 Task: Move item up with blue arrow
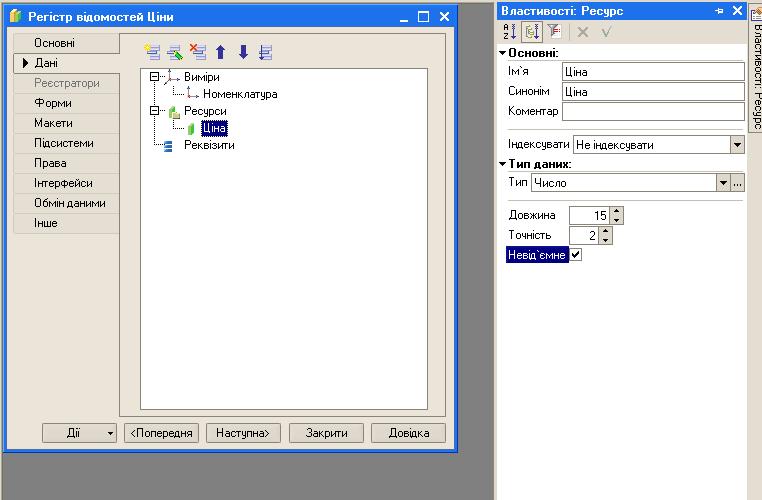221,52
